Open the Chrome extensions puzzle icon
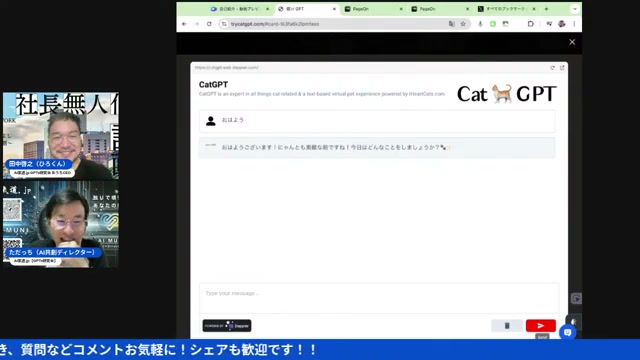Screen dimensions: 640x360 click(531, 24)
